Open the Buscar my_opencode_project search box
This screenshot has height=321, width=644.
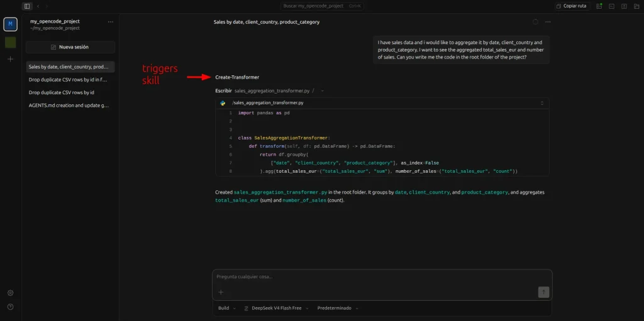tap(323, 6)
